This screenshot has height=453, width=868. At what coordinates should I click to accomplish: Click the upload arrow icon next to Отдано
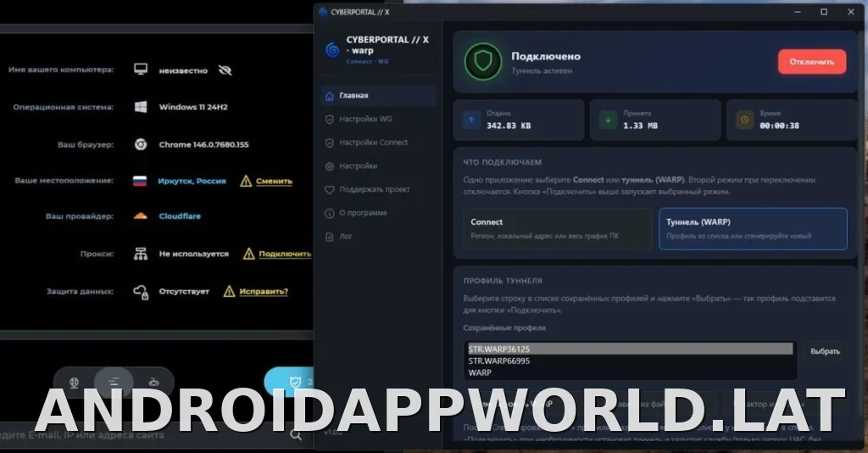tap(471, 120)
